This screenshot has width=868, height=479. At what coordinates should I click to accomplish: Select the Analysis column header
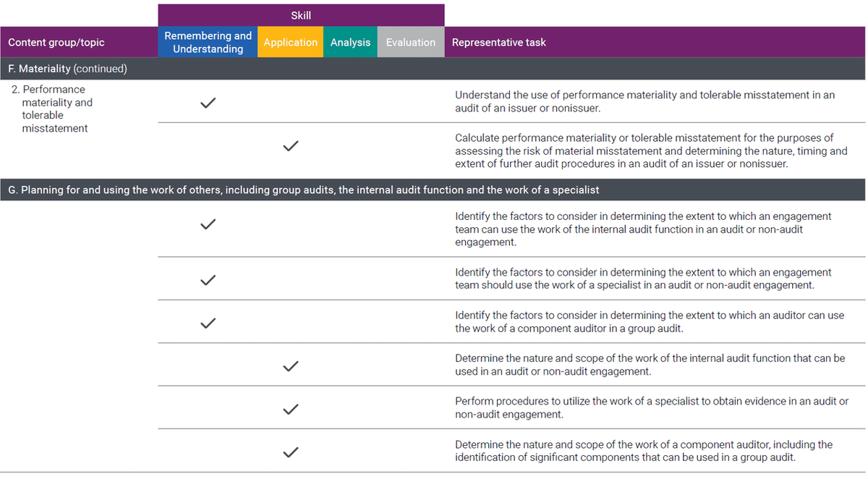350,42
